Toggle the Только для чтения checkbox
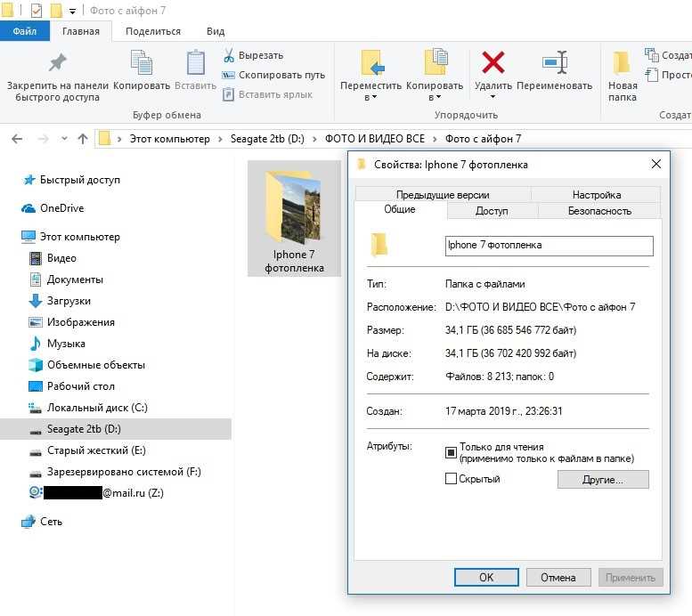692x616 pixels. (451, 452)
